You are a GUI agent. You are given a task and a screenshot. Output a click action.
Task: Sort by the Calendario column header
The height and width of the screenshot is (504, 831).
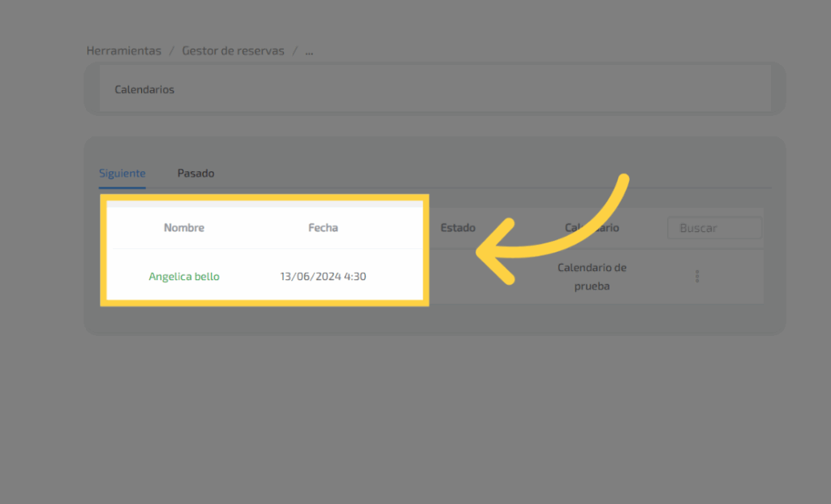point(592,228)
